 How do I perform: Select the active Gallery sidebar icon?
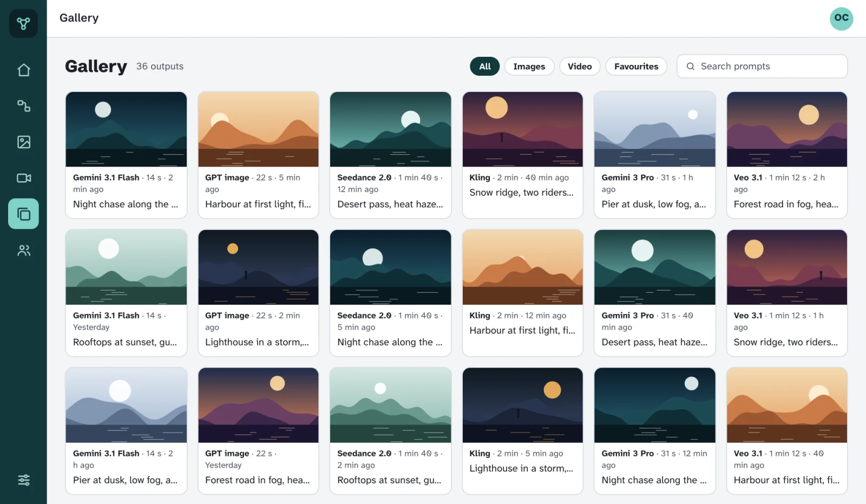point(23,214)
